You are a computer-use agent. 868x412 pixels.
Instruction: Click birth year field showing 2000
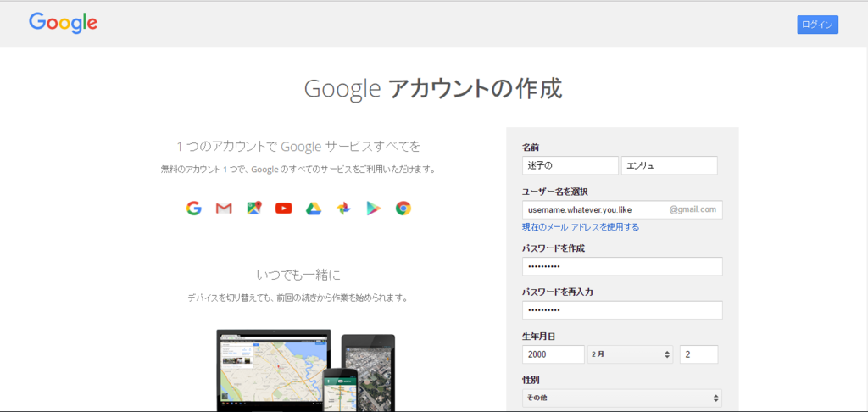[x=553, y=354]
